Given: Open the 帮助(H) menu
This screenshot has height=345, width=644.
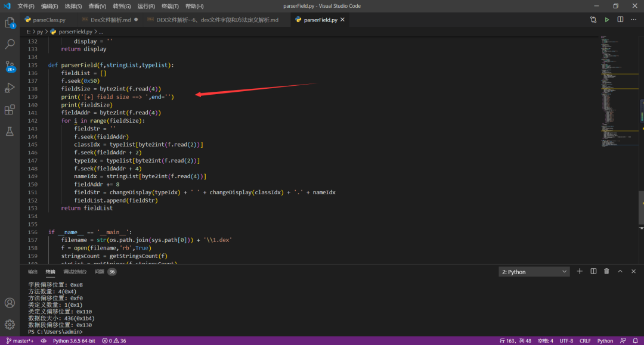Looking at the screenshot, I should click(x=194, y=6).
